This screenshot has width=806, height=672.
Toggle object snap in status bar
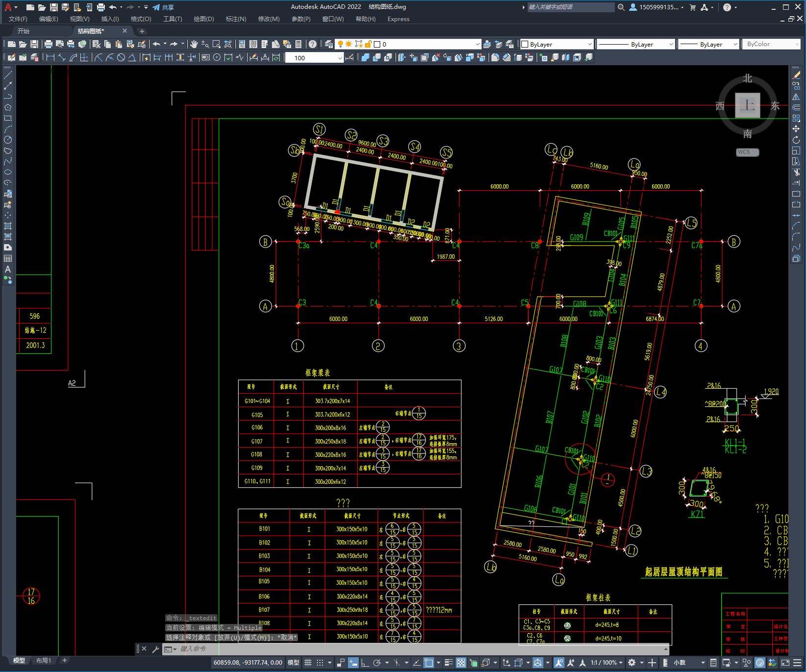(x=429, y=663)
